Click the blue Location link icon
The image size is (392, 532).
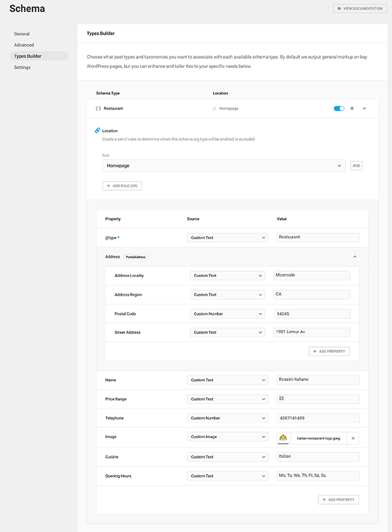(98, 131)
